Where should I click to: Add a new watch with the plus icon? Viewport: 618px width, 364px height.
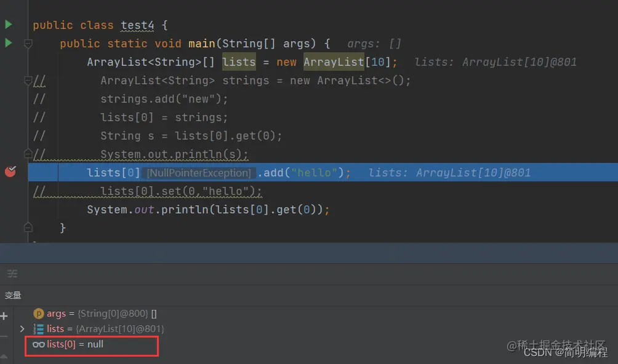[x=4, y=315]
